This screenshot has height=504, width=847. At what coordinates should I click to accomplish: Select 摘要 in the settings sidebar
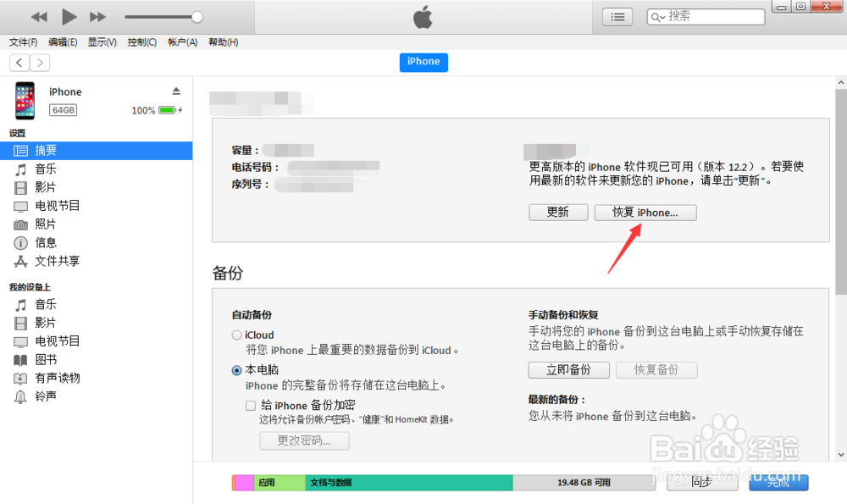tap(97, 151)
